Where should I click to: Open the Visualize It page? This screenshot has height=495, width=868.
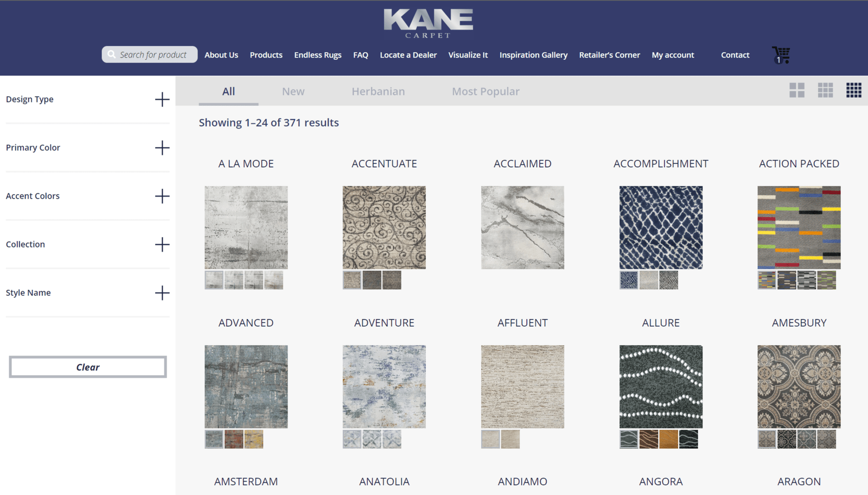tap(468, 55)
